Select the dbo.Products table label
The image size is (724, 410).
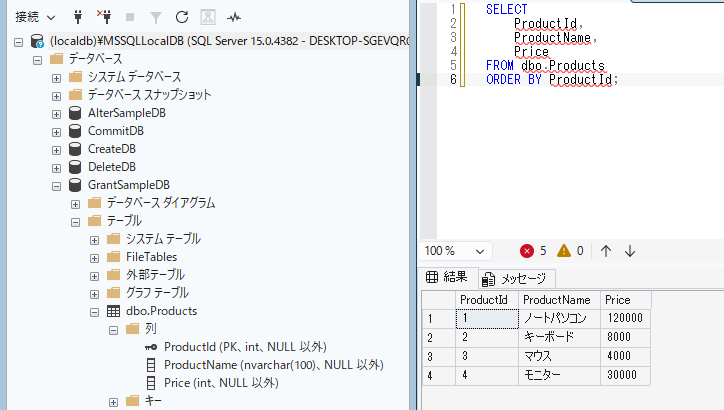click(x=161, y=311)
